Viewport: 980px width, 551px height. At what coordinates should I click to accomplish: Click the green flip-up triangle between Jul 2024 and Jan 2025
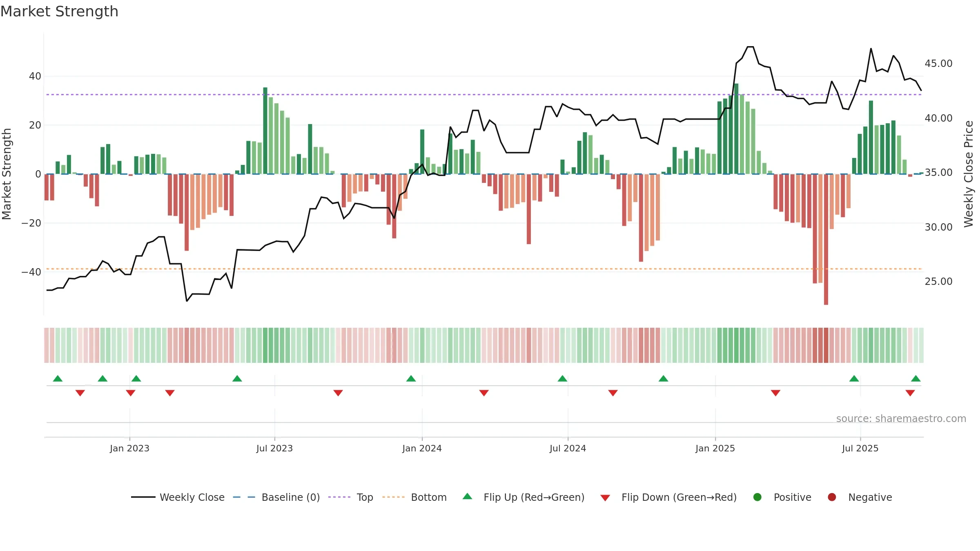coord(664,378)
